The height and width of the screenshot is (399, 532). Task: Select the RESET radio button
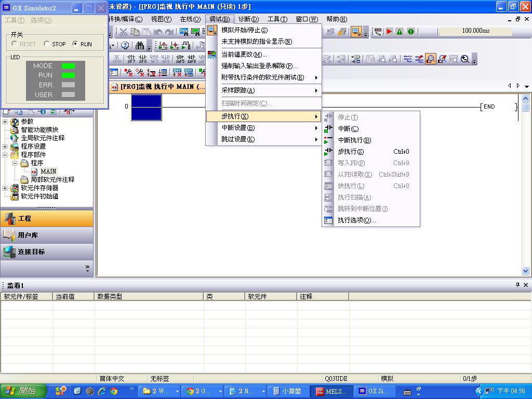click(15, 44)
